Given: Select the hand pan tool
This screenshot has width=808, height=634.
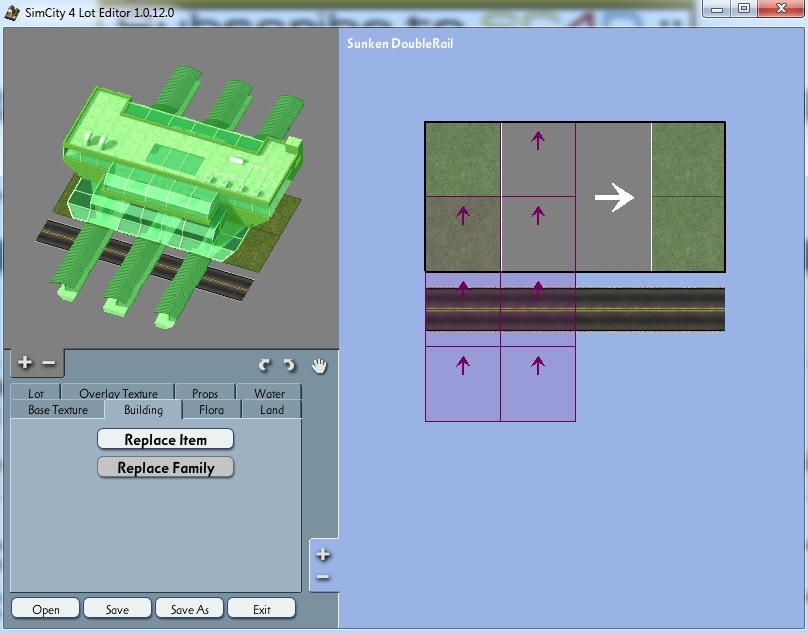Looking at the screenshot, I should [x=319, y=366].
